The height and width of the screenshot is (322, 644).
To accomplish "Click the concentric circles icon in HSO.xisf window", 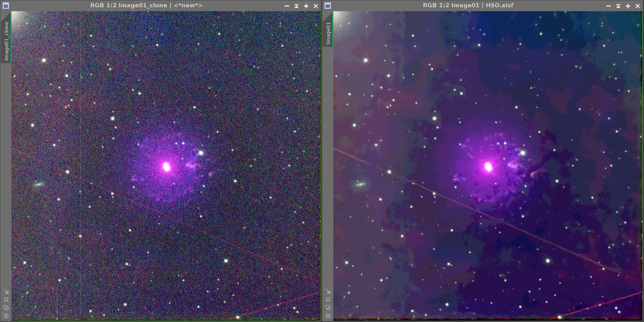I will coord(328,316).
